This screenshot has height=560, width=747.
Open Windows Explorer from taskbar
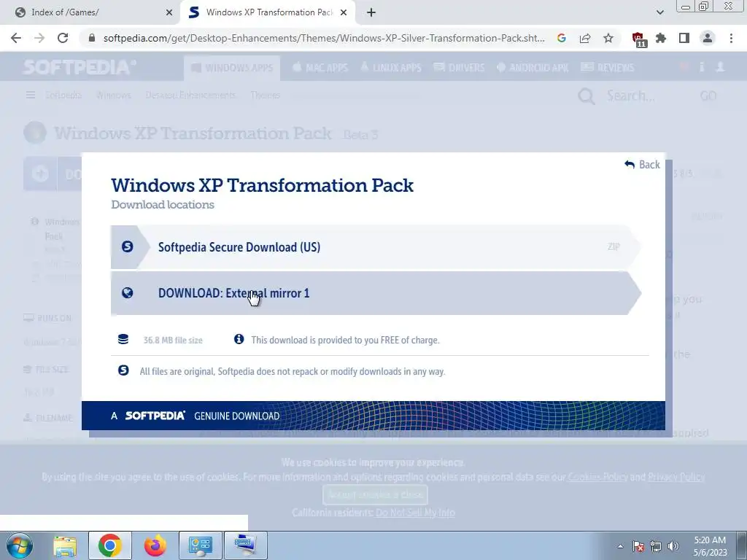click(x=65, y=545)
